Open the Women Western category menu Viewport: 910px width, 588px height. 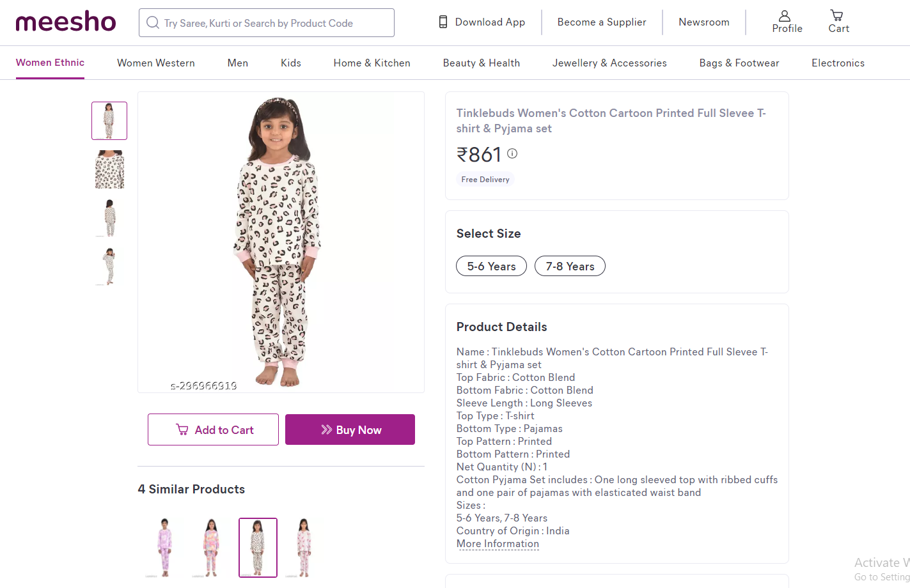(x=155, y=63)
